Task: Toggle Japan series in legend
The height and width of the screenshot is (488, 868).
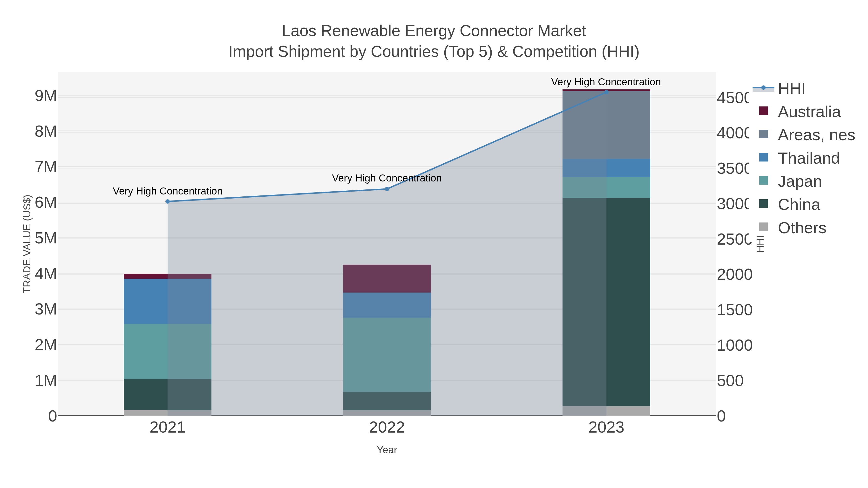Action: point(790,181)
